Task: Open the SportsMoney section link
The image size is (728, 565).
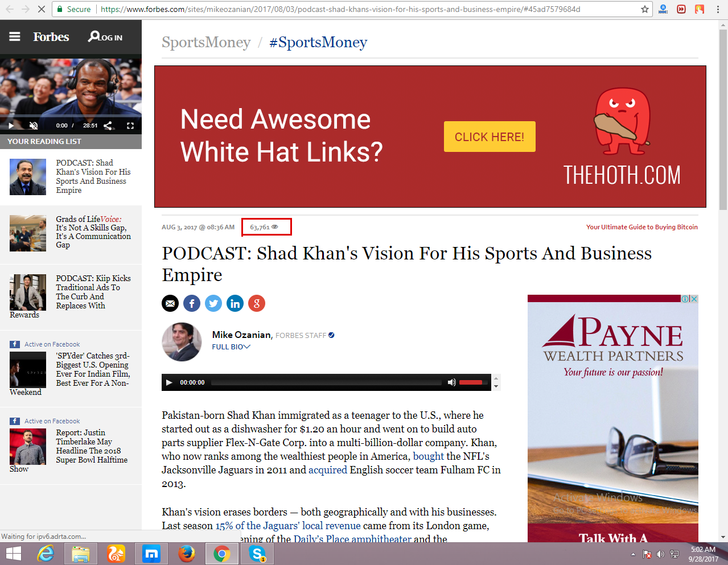Action: coord(206,43)
